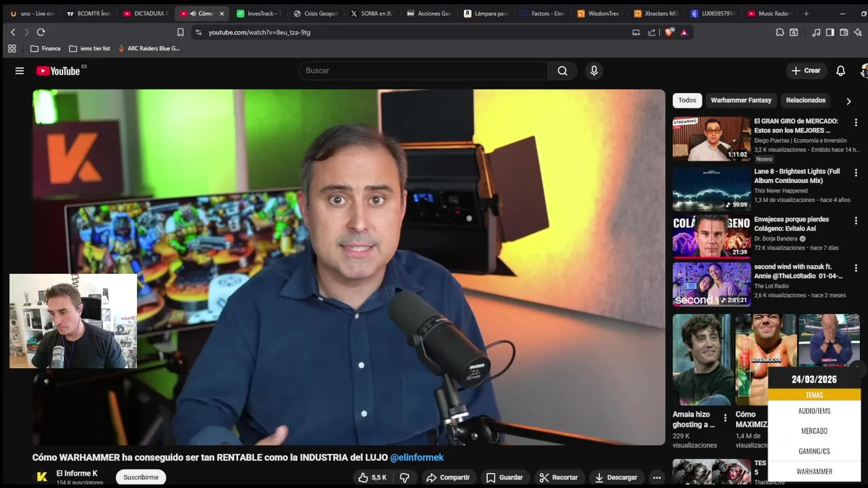Open YouTube notifications bell
Viewport: 868px width, 488px height.
pos(840,70)
